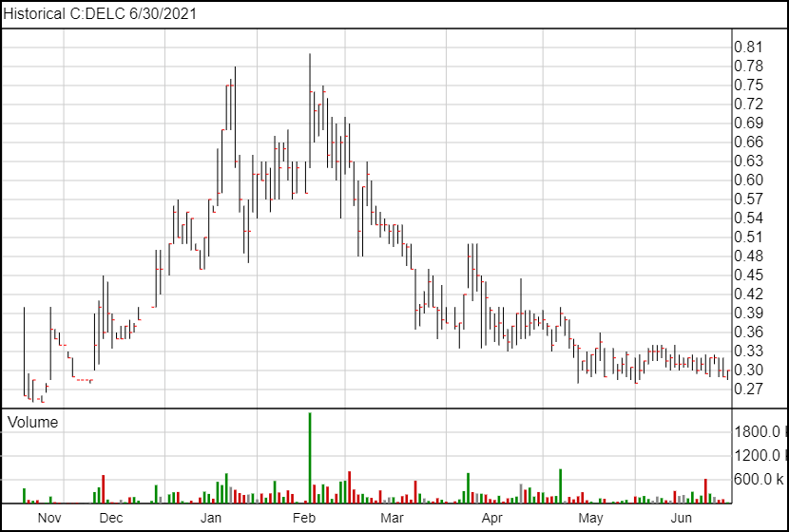Click the 0.75 price axis label

[749, 85]
